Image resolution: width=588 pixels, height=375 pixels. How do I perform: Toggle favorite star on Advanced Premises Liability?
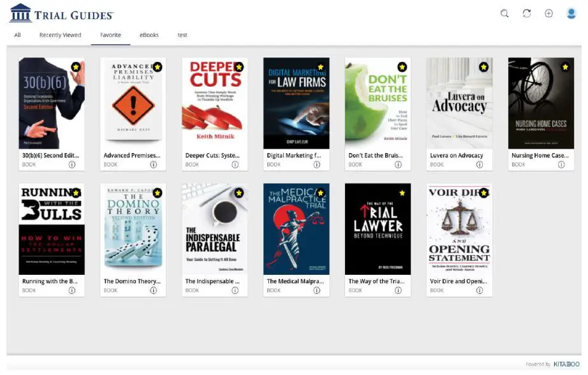[158, 67]
